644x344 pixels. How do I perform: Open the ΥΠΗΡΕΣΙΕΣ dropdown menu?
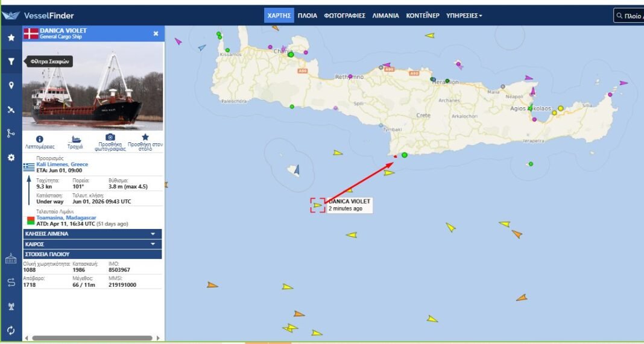coord(464,16)
